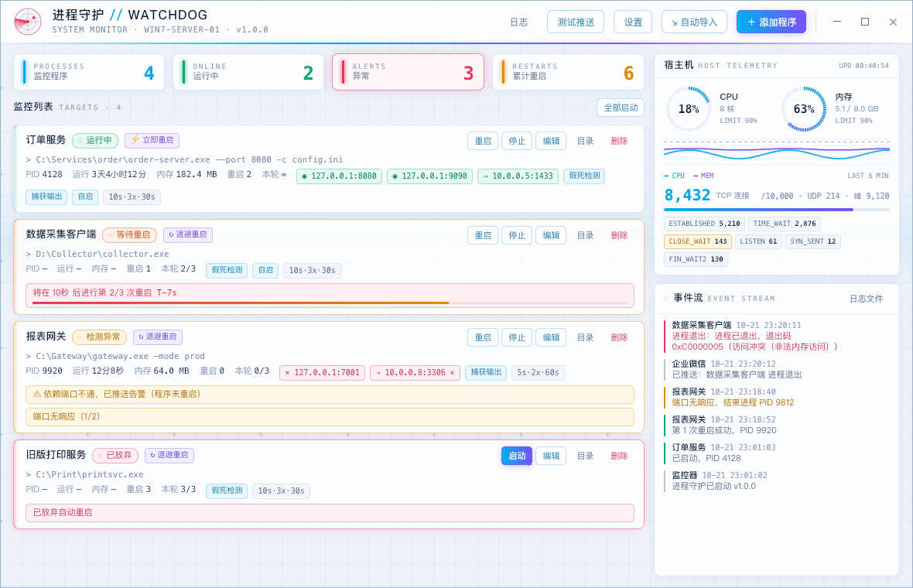This screenshot has width=913, height=588.
Task: Edit the 订单服务 entry
Action: pyautogui.click(x=551, y=141)
